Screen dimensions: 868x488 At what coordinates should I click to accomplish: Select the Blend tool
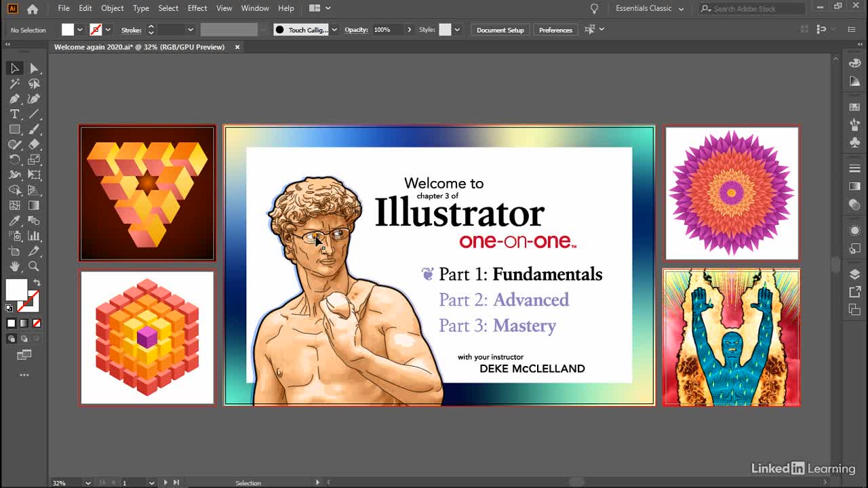(x=34, y=221)
